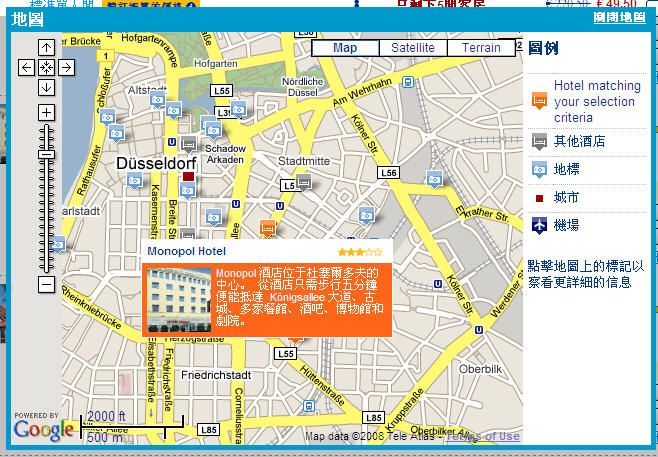Image resolution: width=658 pixels, height=457 pixels.
Task: Pan the map down with the arrow button
Action: point(46,87)
